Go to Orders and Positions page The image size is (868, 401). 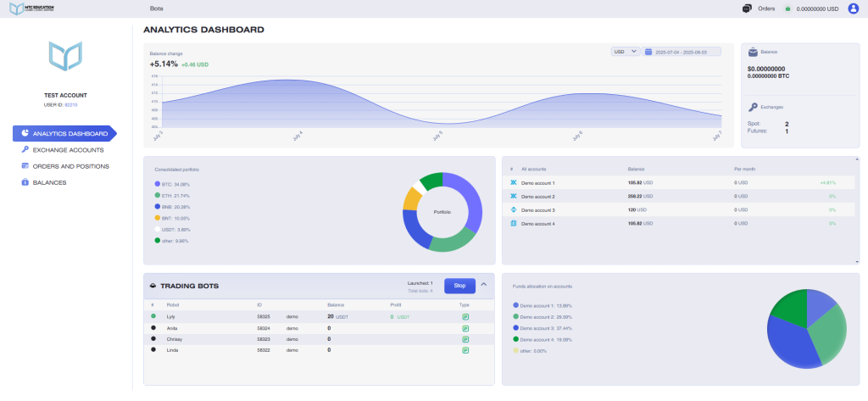[70, 166]
